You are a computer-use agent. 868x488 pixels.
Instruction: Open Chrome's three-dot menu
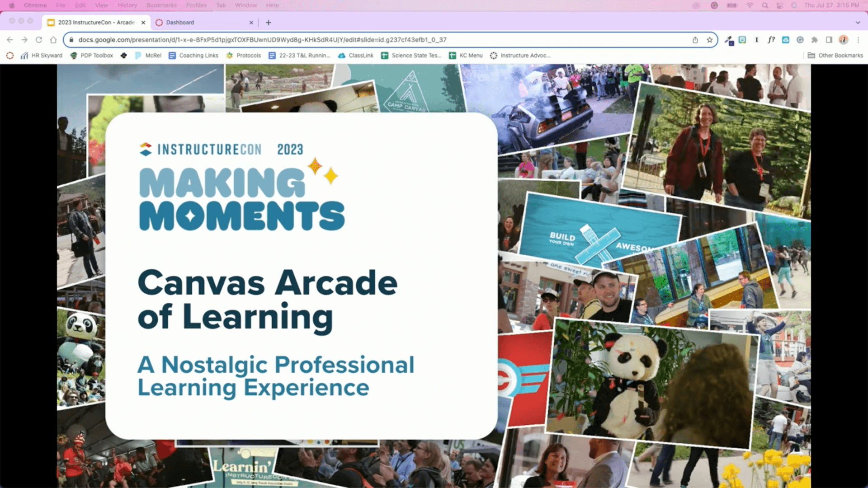pos(858,40)
